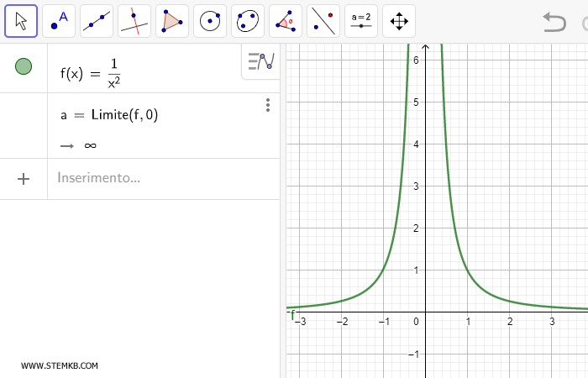Viewport: 588px width, 378px height.
Task: Select the Perpendicular Line tool
Action: (134, 21)
